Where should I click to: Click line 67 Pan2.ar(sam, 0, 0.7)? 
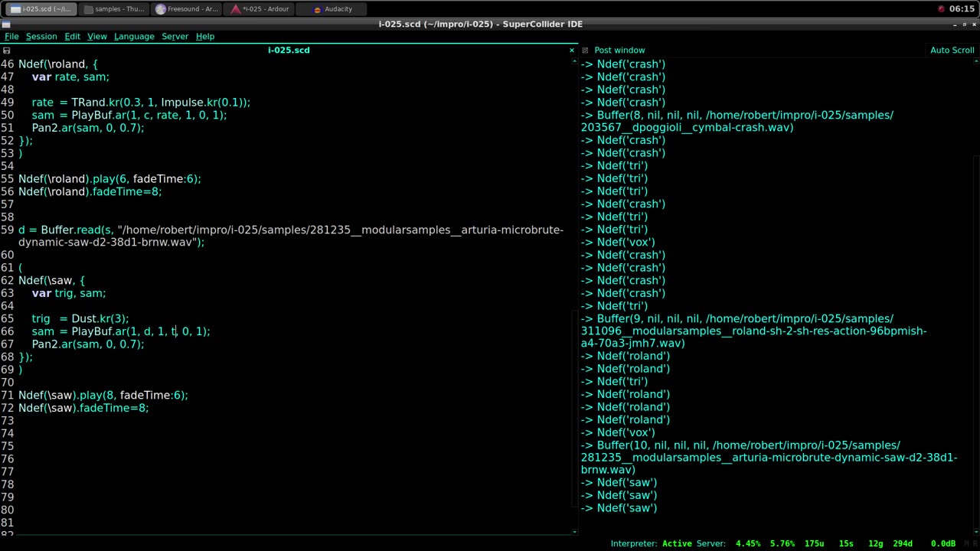(x=88, y=344)
